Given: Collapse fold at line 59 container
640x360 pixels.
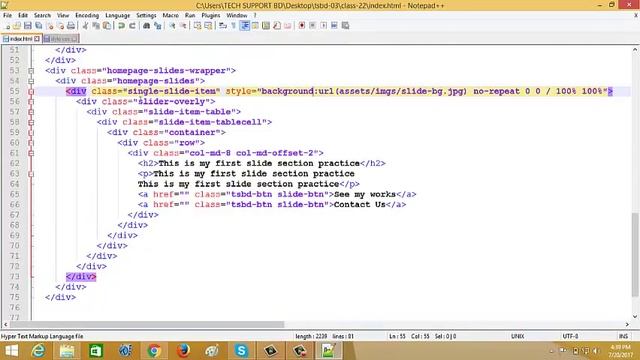Looking at the screenshot, I should click(31, 133).
